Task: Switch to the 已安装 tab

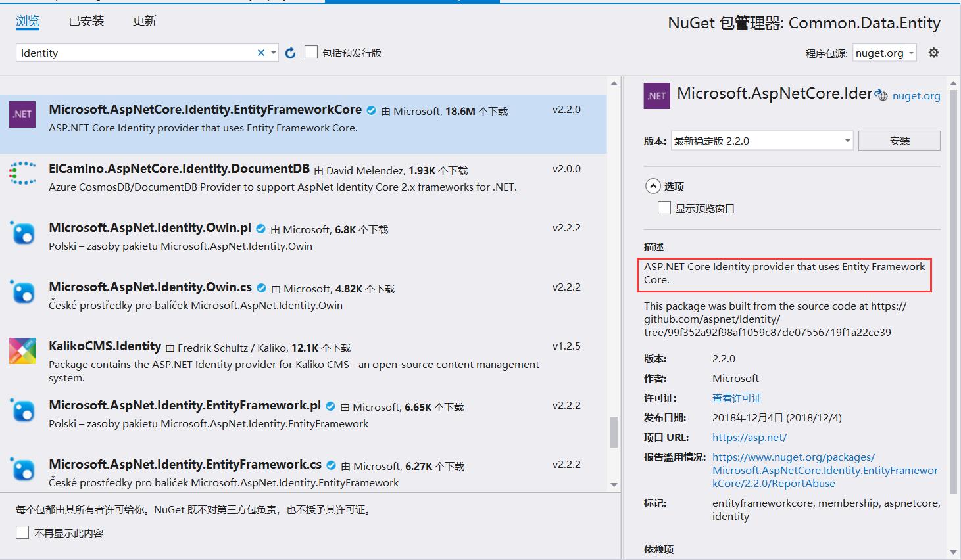Action: pyautogui.click(x=86, y=21)
